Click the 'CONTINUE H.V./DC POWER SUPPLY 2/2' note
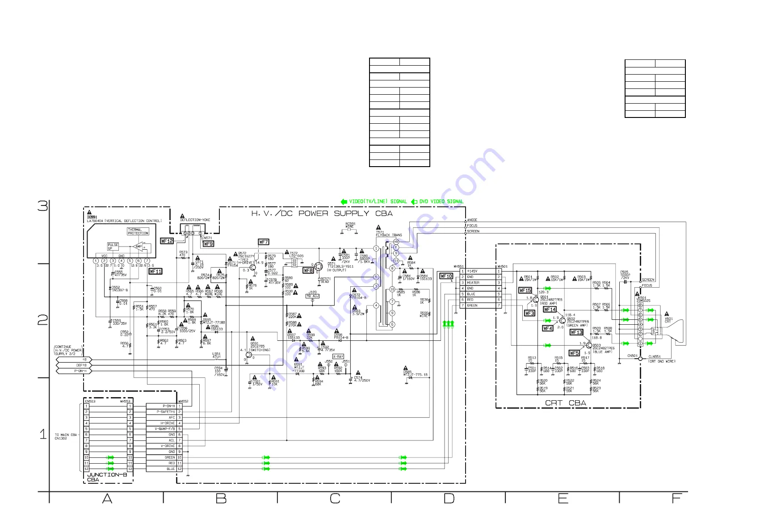This screenshot has width=760, height=532. (x=68, y=350)
